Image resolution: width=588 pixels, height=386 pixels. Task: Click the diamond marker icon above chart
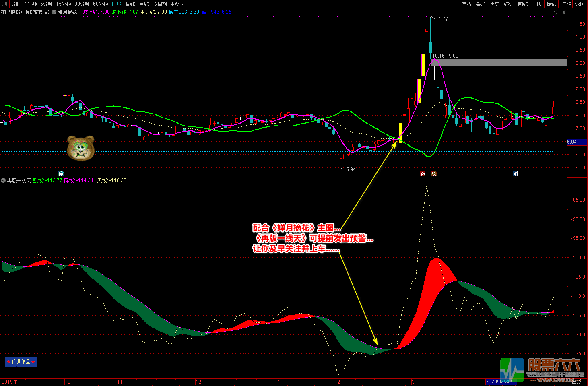[556, 12]
